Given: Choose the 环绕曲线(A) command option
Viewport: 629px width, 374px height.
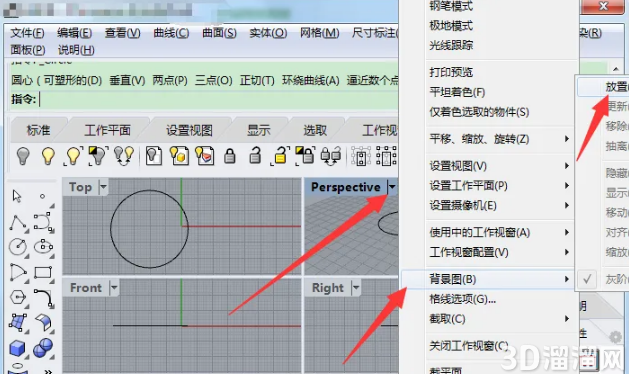Looking at the screenshot, I should click(310, 81).
